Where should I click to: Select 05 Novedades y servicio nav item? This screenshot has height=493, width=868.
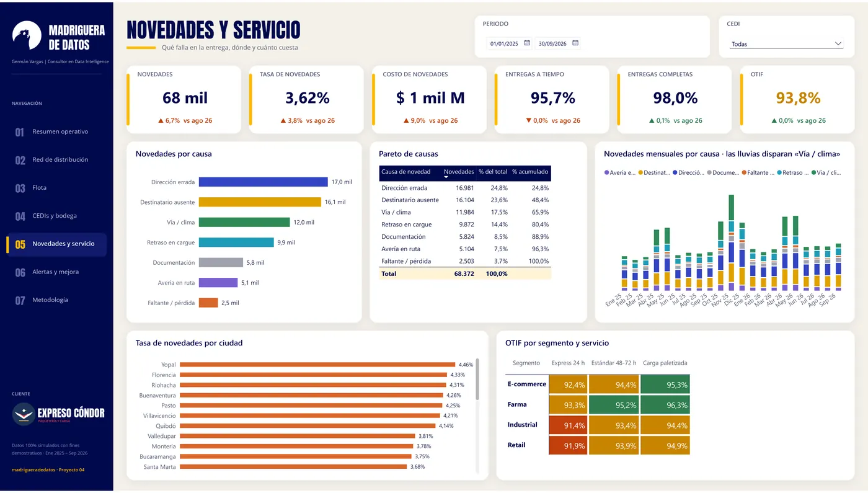pos(56,244)
